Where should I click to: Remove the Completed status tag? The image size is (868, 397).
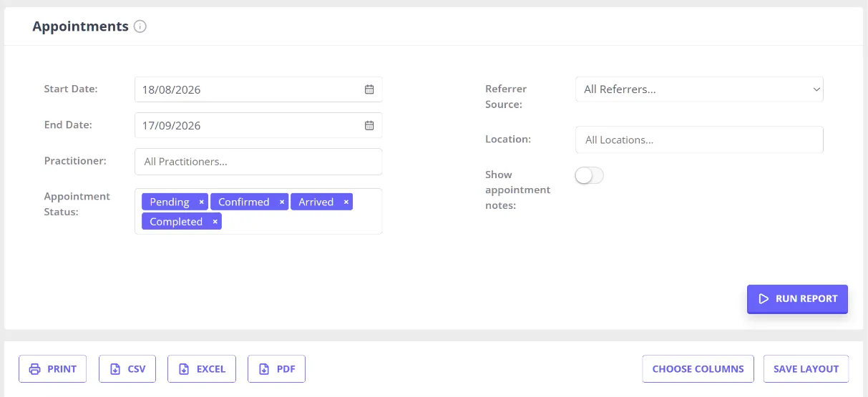[x=215, y=222]
